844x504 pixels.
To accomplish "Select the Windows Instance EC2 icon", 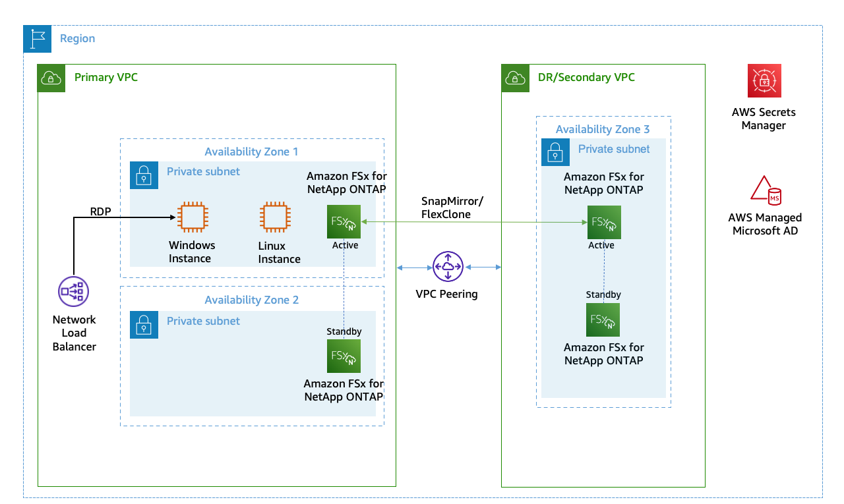I will [x=193, y=217].
